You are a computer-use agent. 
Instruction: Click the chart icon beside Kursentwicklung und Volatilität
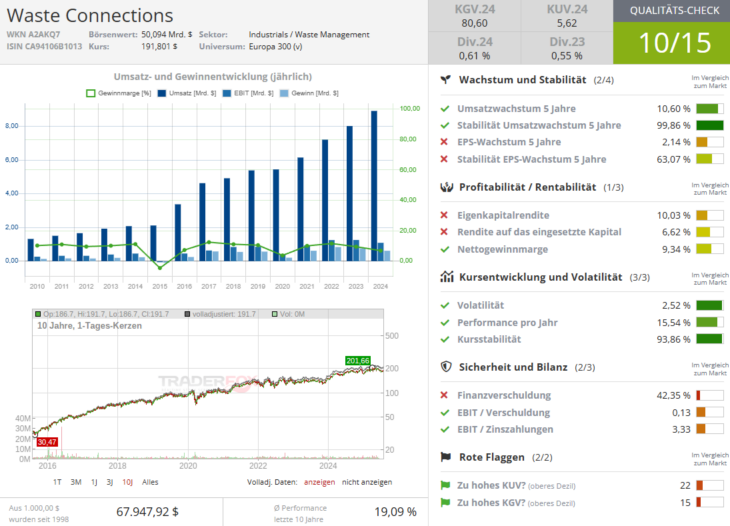(446, 277)
